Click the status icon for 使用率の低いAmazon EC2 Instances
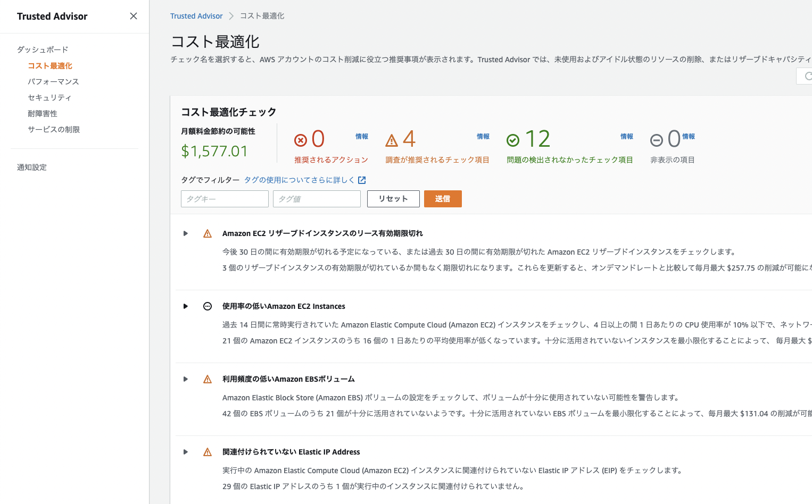The image size is (812, 504). pyautogui.click(x=208, y=306)
